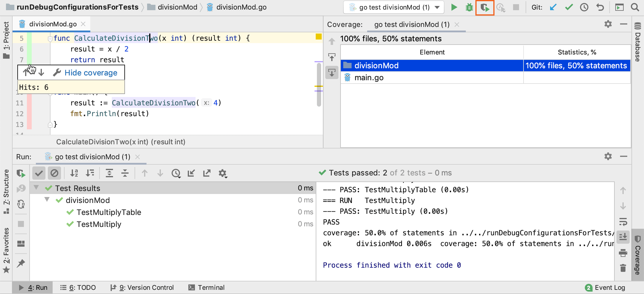
Task: Fold the CalculateDivisionTwo function
Action: 50,39
